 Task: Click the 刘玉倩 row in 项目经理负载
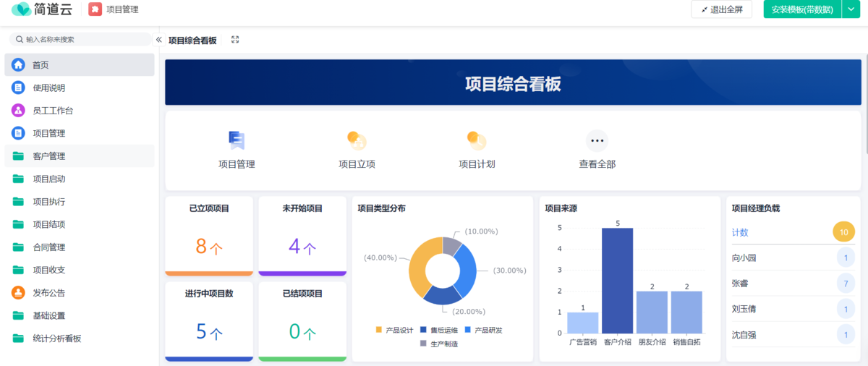(793, 309)
